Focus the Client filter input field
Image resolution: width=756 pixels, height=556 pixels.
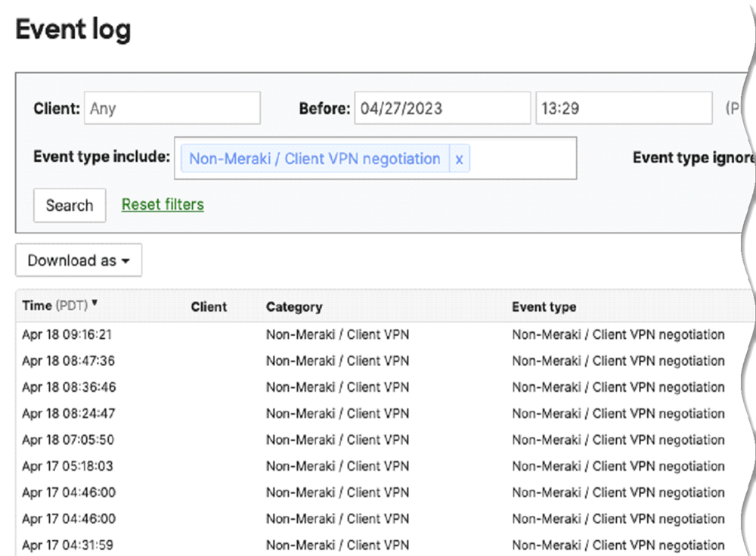pyautogui.click(x=172, y=108)
